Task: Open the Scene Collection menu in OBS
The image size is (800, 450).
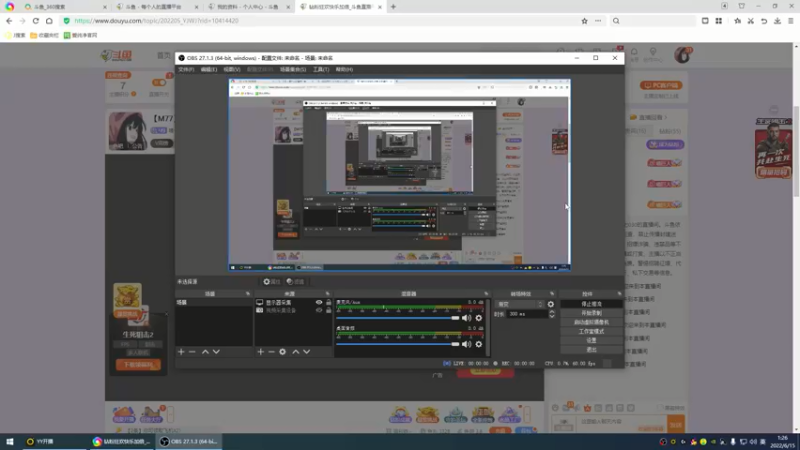Action: pos(293,69)
